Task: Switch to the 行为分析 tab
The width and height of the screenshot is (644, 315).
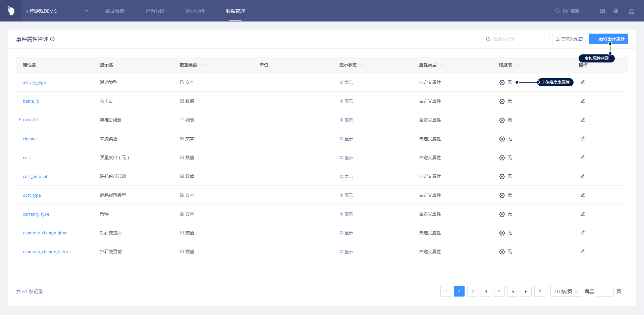Action: tap(155, 11)
